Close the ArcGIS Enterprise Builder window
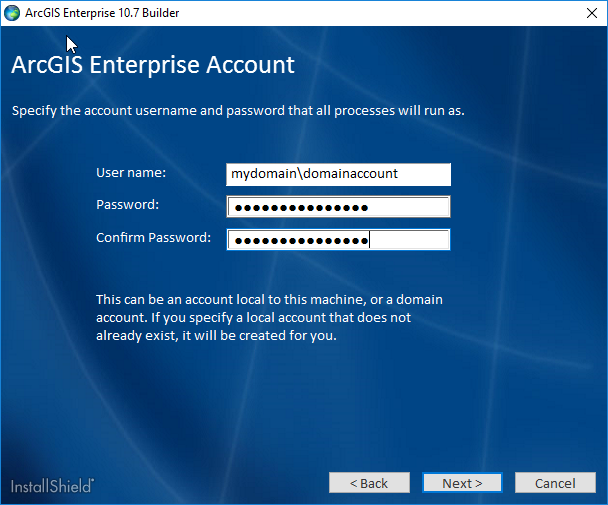 click(x=584, y=14)
